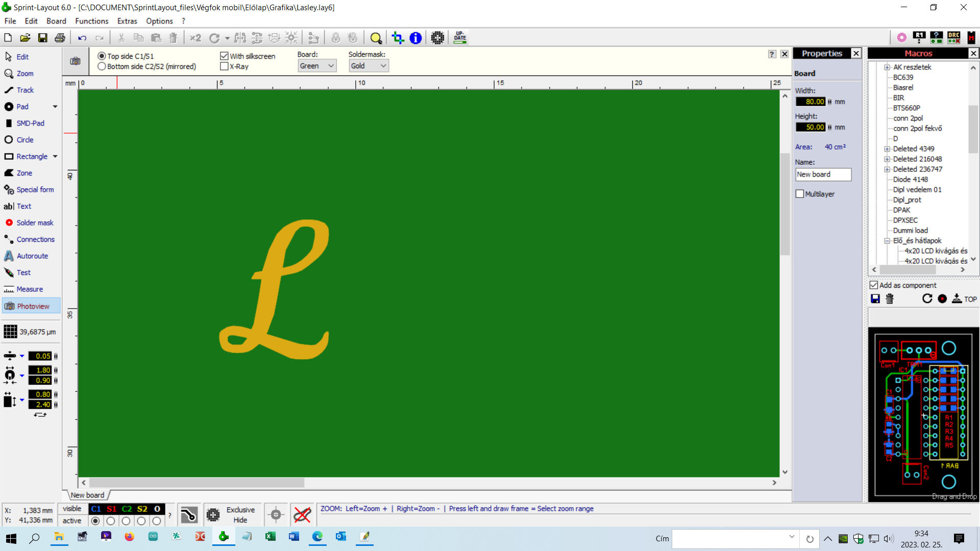The image size is (980, 551).
Task: Select the Track drawing tool
Action: (x=24, y=90)
